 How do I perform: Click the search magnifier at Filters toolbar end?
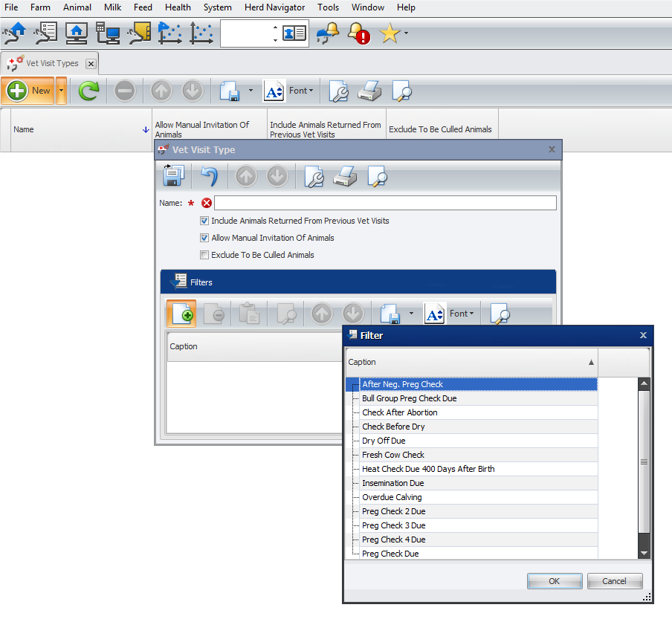[x=500, y=314]
